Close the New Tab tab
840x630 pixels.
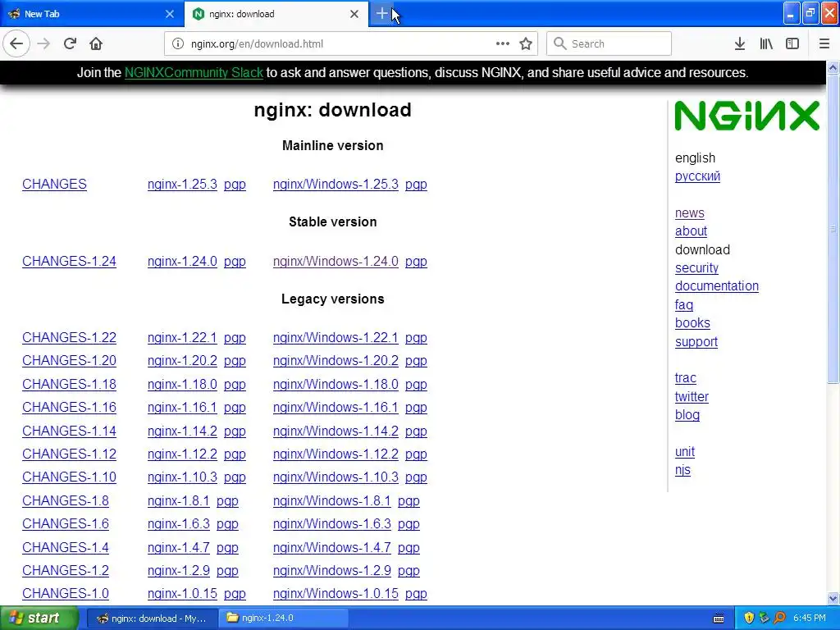(x=170, y=14)
